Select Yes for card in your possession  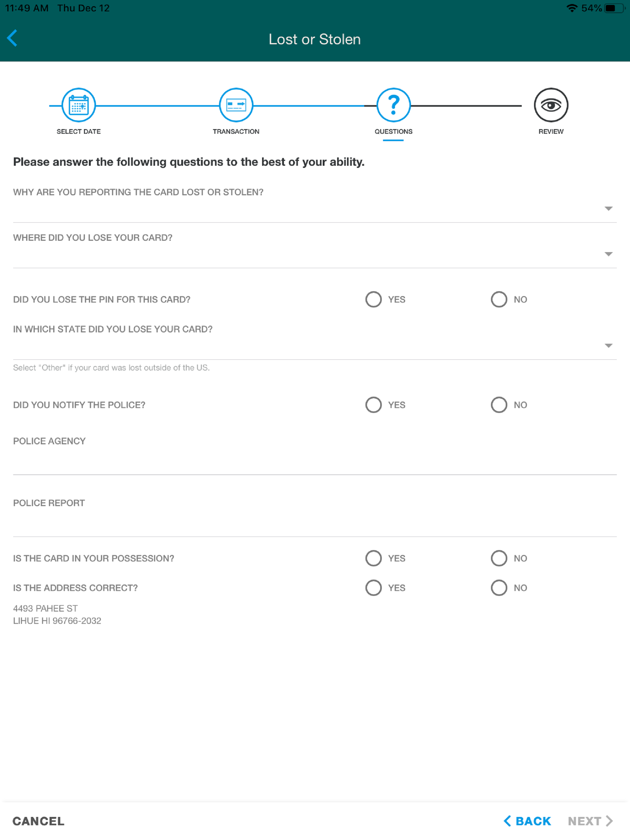coord(373,558)
